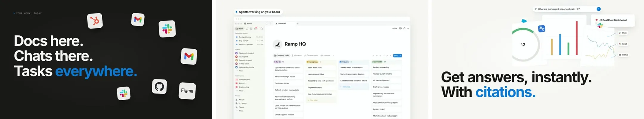This screenshot has height=119, width=644.
Task: Click the Ramp workspace switcher
Action: pos(248,24)
